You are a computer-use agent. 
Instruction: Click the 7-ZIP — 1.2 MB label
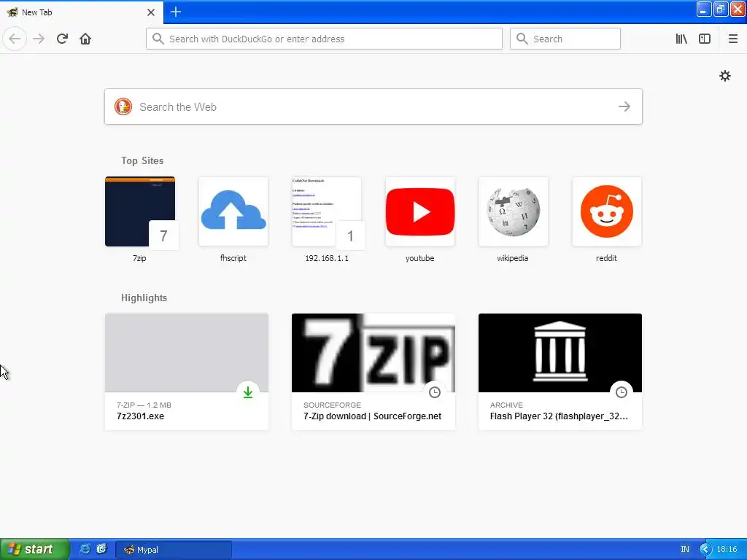click(144, 405)
